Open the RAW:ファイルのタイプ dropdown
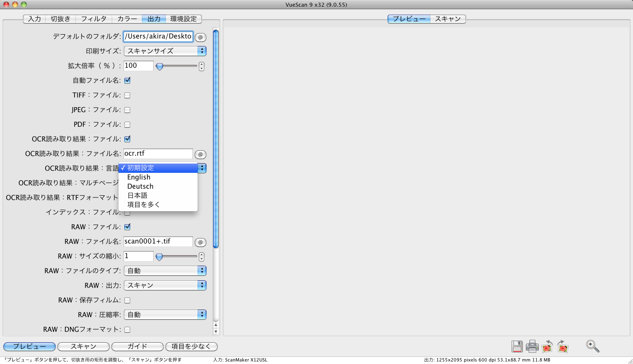 [165, 271]
